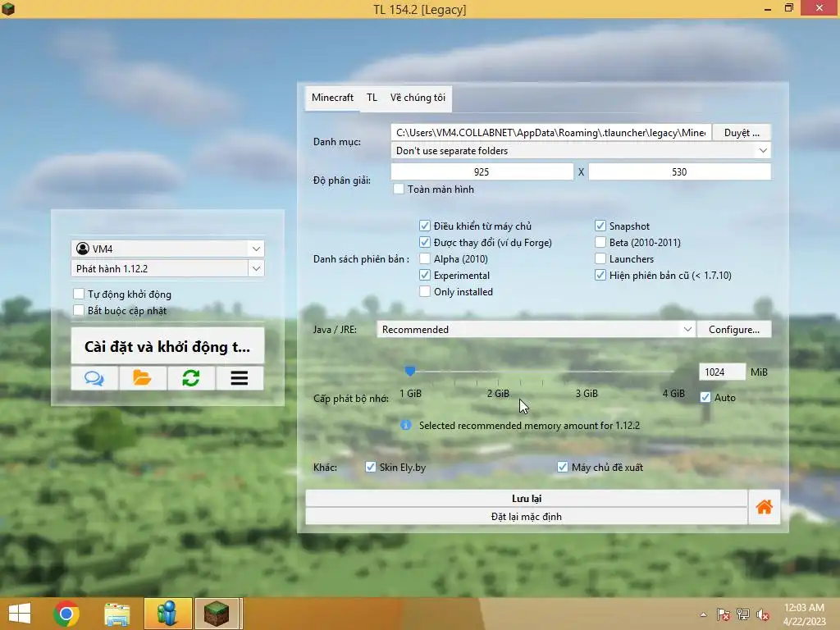840x630 pixels.
Task: Click the Duyệt ... browse button
Action: [x=742, y=132]
